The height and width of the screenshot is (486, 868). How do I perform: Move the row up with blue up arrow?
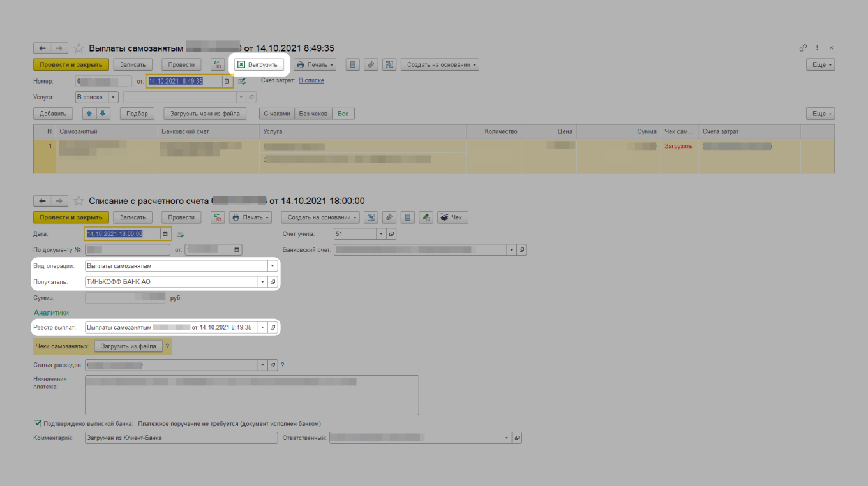point(89,114)
